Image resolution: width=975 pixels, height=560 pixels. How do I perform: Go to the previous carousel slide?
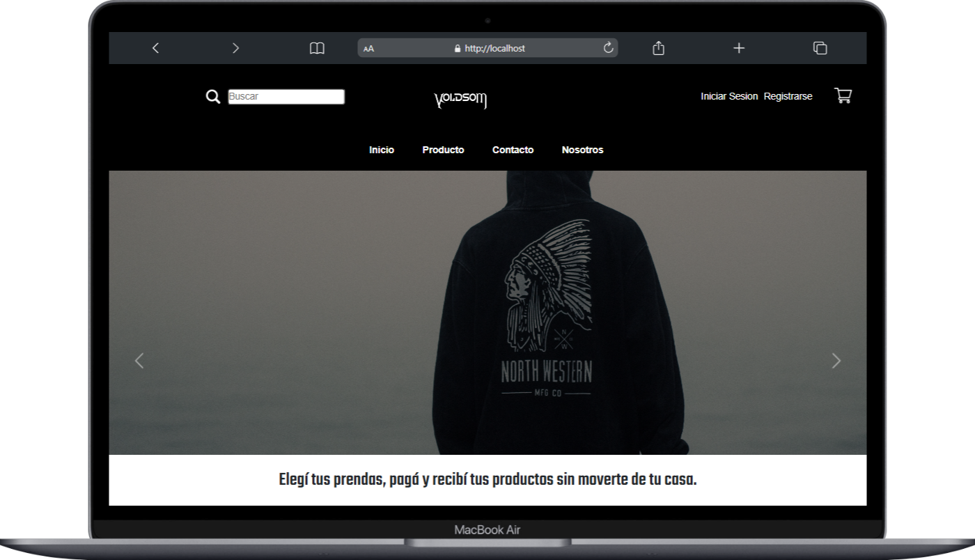139,361
